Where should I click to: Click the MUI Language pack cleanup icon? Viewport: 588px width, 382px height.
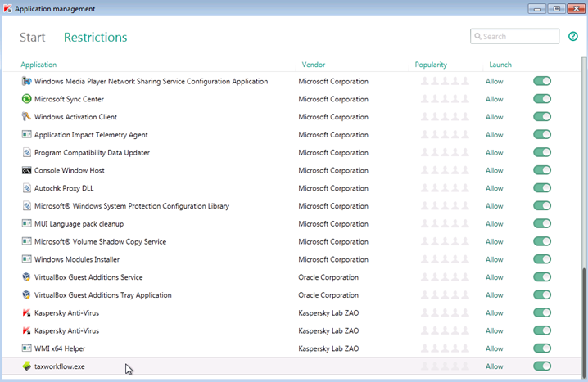click(x=26, y=223)
